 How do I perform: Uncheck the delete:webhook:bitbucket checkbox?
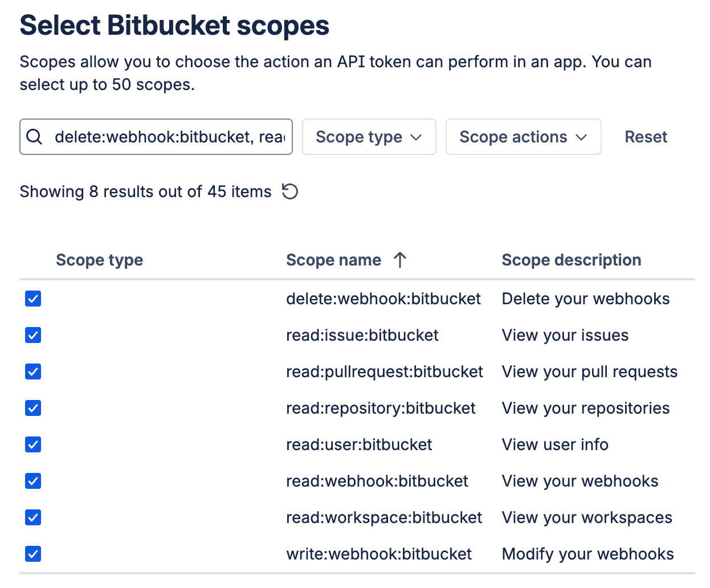(x=33, y=299)
